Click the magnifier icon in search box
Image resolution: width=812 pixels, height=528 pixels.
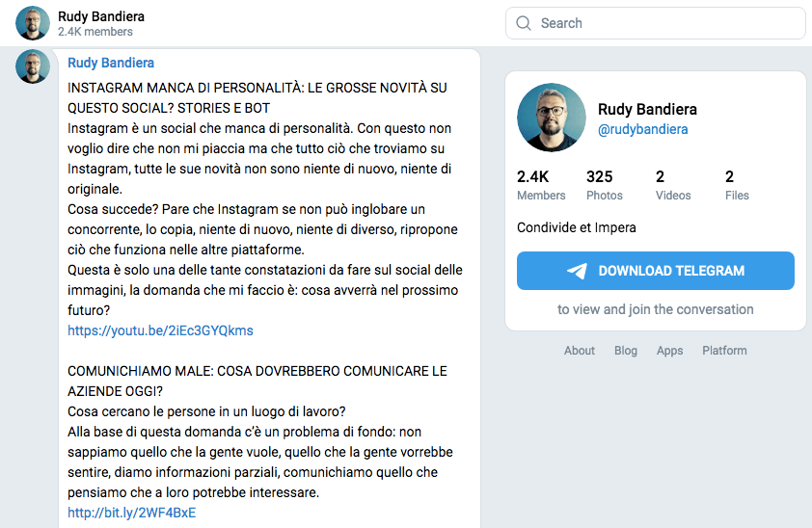tap(524, 23)
